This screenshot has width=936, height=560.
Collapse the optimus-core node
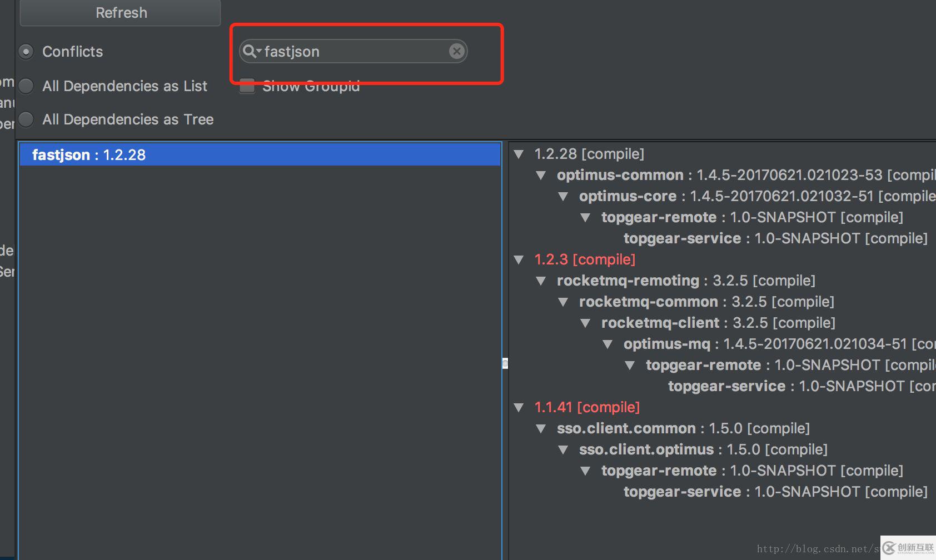coord(564,197)
